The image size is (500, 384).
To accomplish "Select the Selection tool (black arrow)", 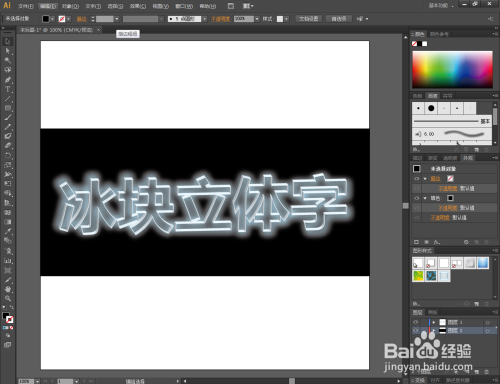I will pos(8,42).
